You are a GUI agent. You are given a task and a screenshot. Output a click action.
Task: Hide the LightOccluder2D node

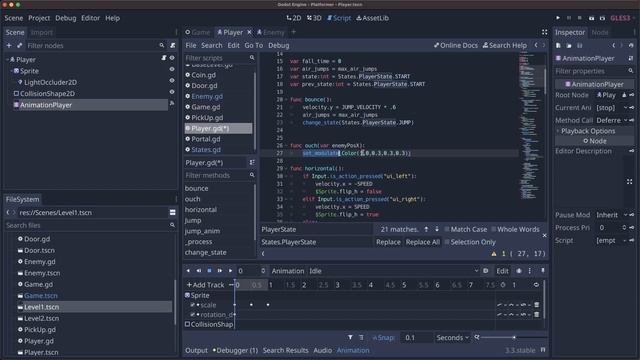pos(172,81)
